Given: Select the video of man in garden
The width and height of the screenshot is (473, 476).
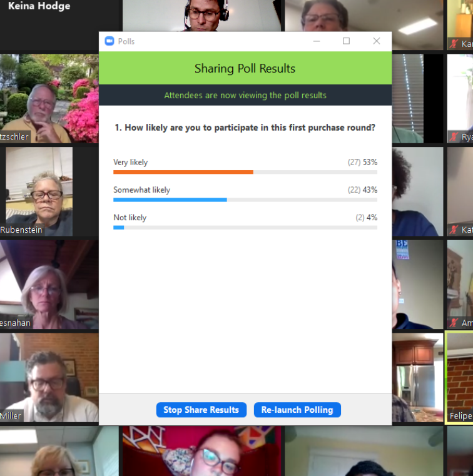Looking at the screenshot, I should pos(49,99).
